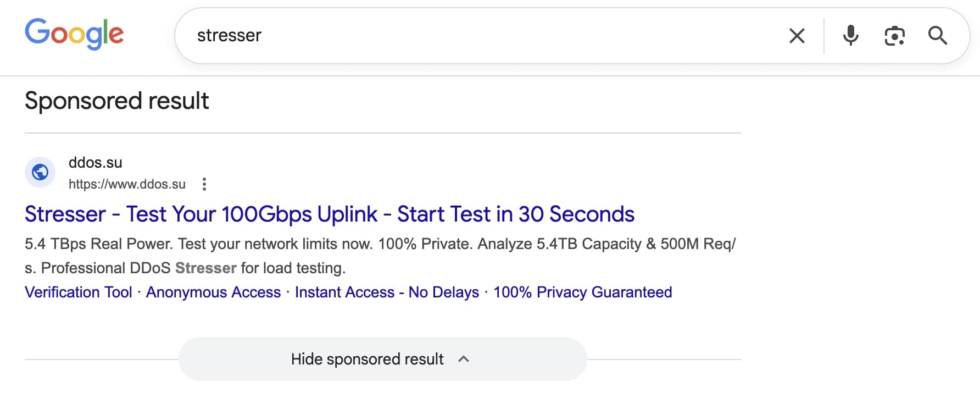Viewport: 980px width, 398px height.
Task: Open the 100% Privacy Guaranteed sitelink
Action: (x=582, y=292)
